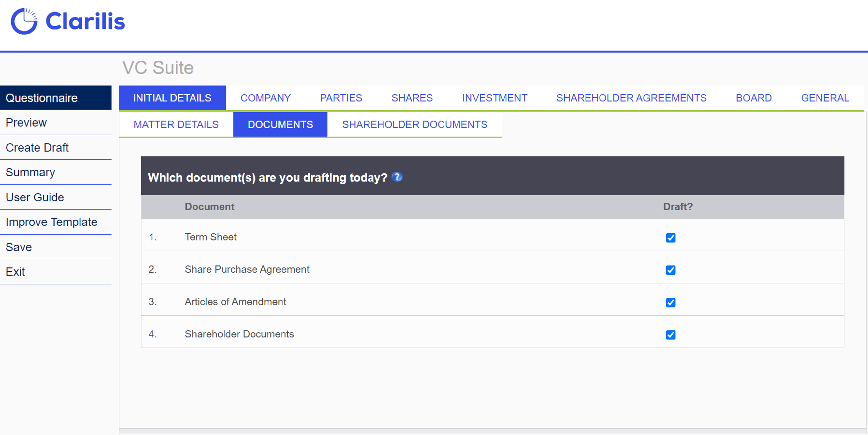Screen dimensions: 868x435
Task: Switch to the COMPANY tab
Action: click(266, 98)
